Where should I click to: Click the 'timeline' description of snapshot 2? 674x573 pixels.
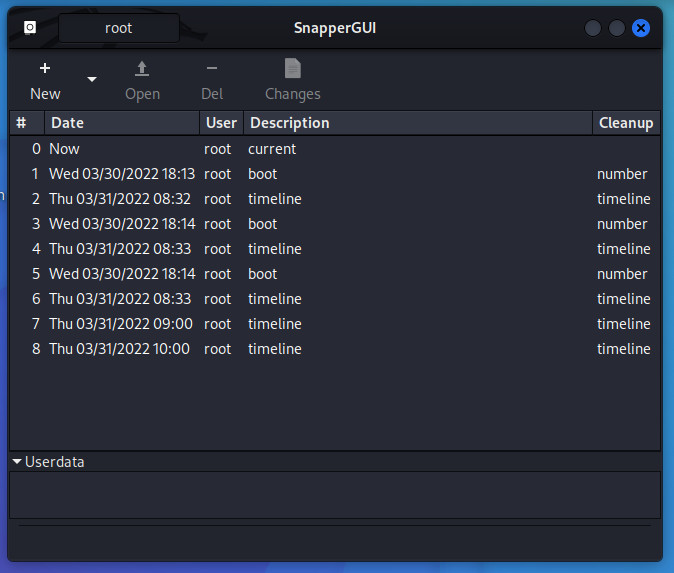pos(275,199)
